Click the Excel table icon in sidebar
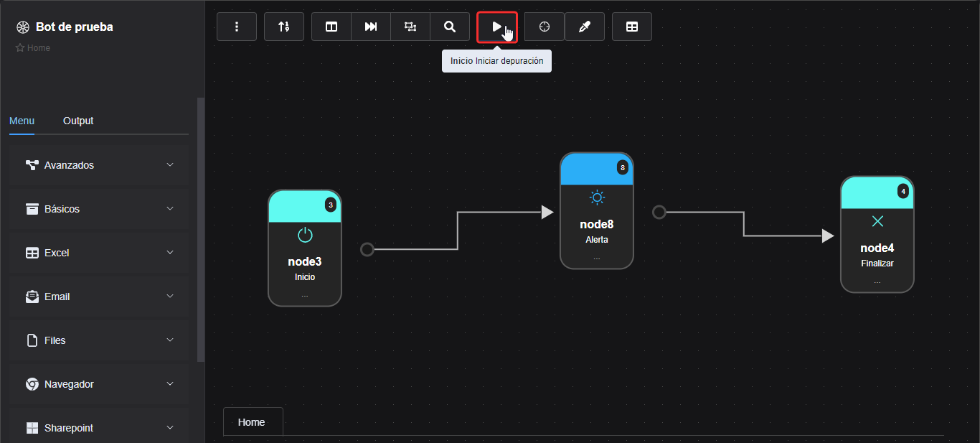 [x=32, y=253]
